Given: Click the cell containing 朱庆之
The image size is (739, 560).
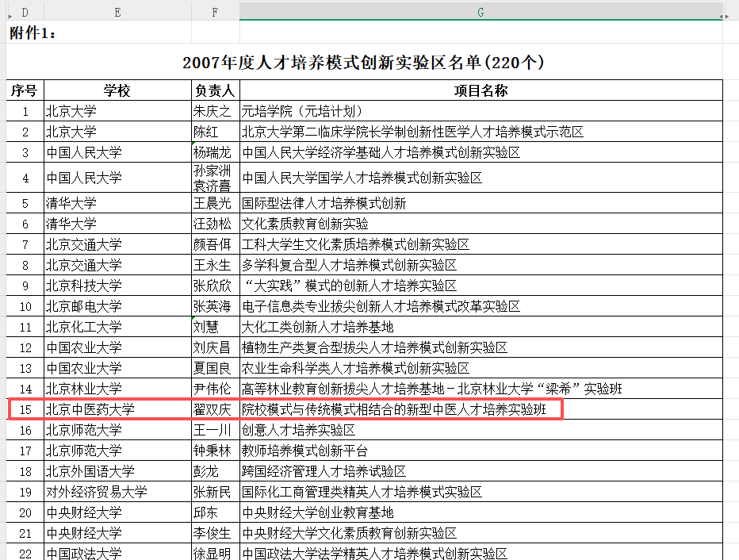Looking at the screenshot, I should click(x=215, y=111).
